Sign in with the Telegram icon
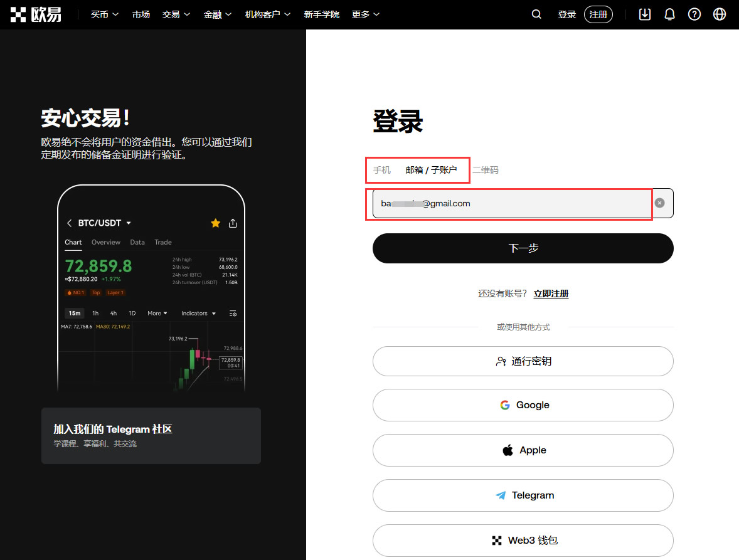Image resolution: width=739 pixels, height=560 pixels. pos(499,495)
